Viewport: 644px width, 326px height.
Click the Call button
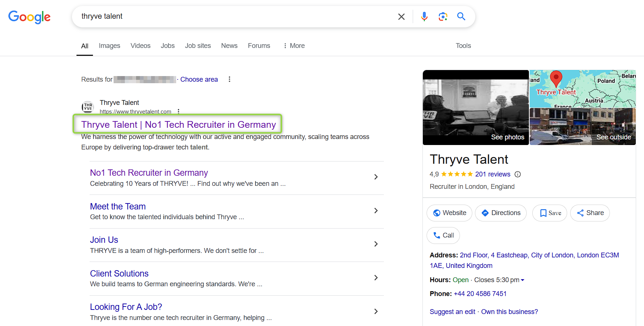click(x=443, y=235)
